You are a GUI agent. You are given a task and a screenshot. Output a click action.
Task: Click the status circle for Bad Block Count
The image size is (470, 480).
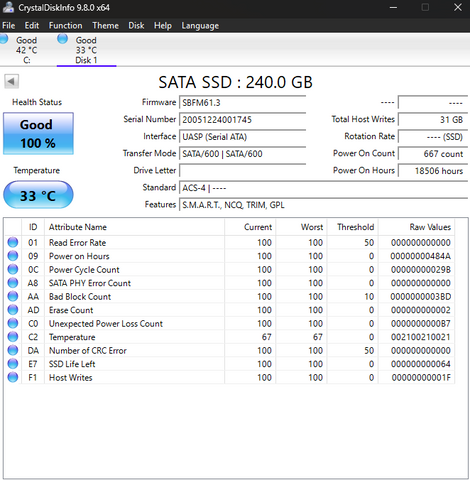(13, 296)
